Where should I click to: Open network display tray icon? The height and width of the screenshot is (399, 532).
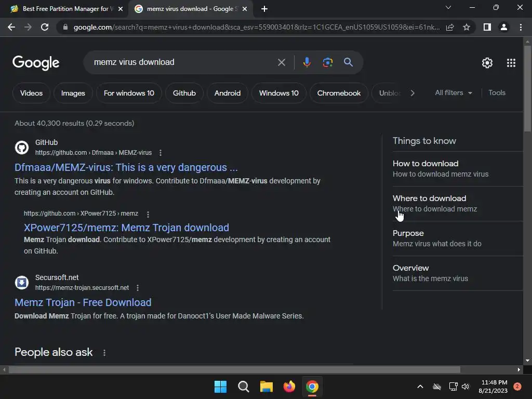[x=453, y=387]
